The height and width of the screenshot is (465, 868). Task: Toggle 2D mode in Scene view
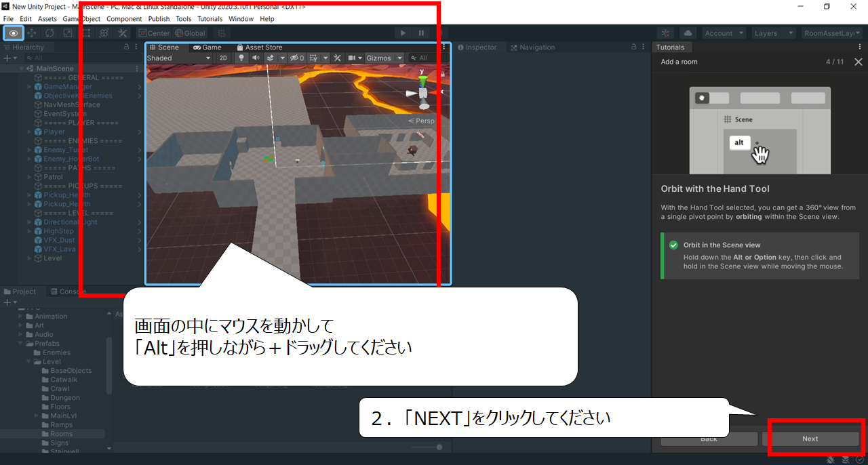[223, 58]
